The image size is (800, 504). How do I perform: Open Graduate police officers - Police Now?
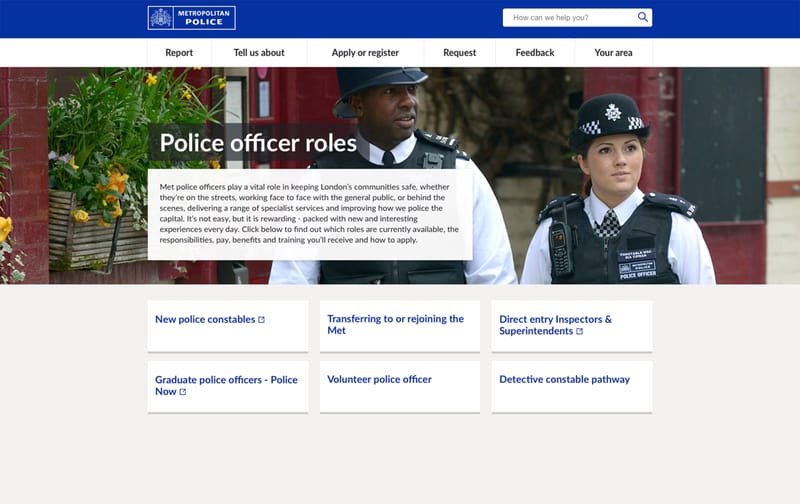coord(226,385)
